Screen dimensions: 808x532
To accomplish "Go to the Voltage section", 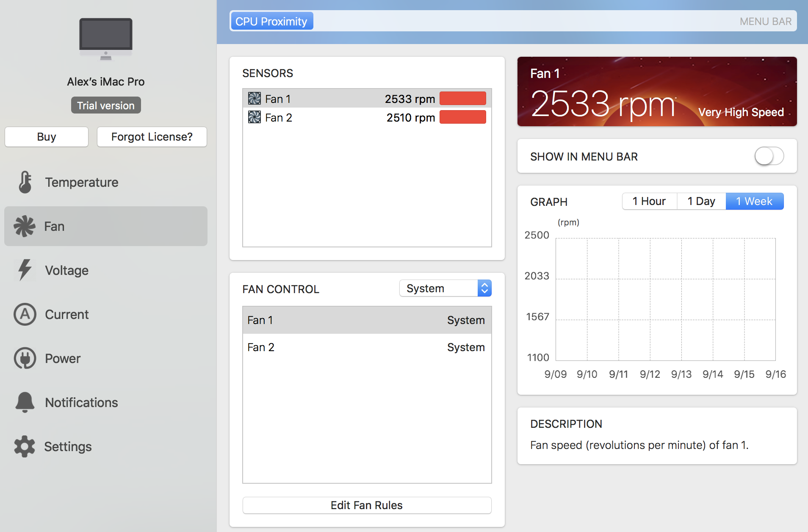I will [x=106, y=270].
